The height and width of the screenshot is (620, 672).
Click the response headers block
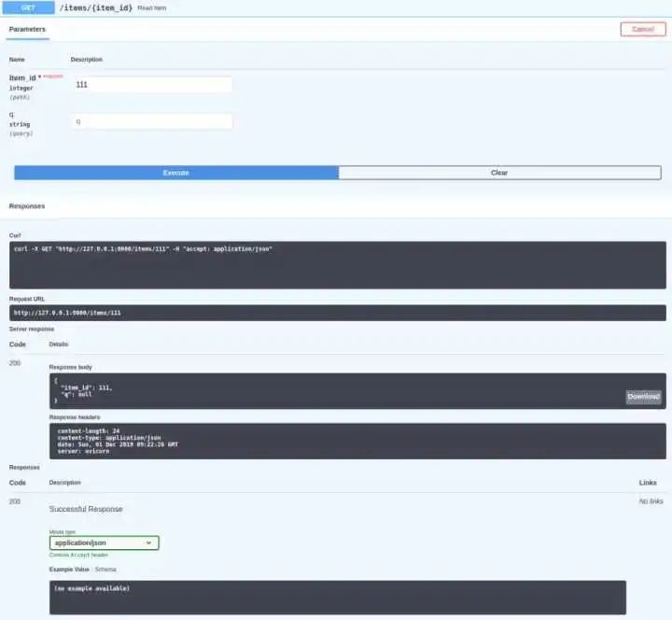pyautogui.click(x=357, y=442)
